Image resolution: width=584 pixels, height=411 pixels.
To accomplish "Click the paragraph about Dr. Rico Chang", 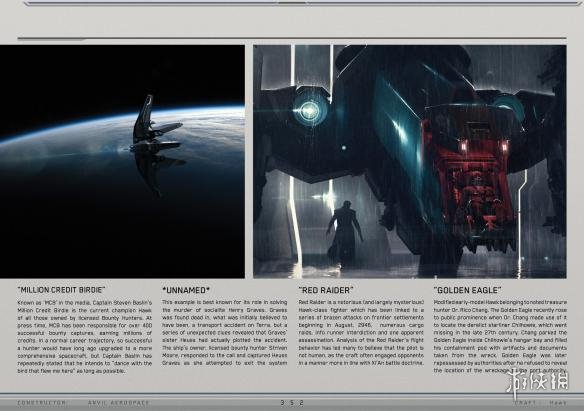I will tap(500, 336).
